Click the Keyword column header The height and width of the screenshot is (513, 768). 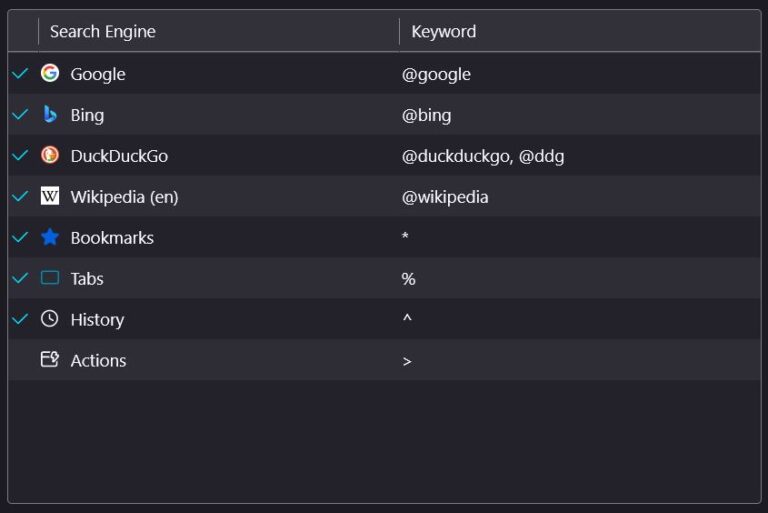click(444, 32)
